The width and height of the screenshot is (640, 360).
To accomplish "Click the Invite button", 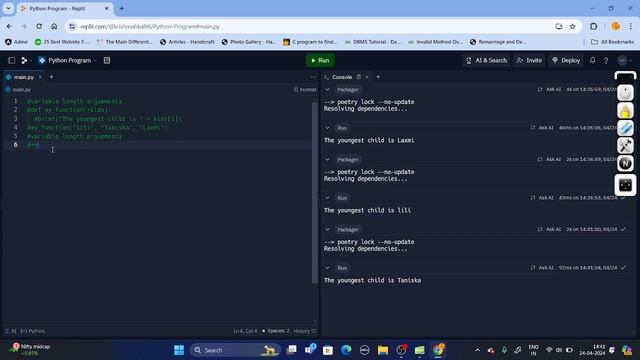I will pyautogui.click(x=529, y=60).
